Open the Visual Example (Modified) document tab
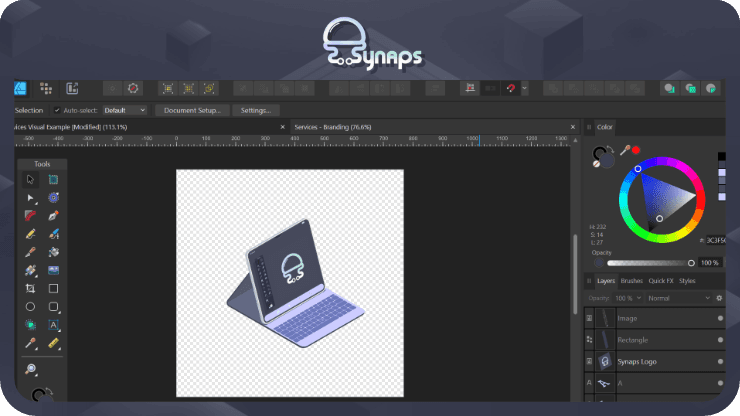Image resolution: width=740 pixels, height=416 pixels. tap(71, 127)
